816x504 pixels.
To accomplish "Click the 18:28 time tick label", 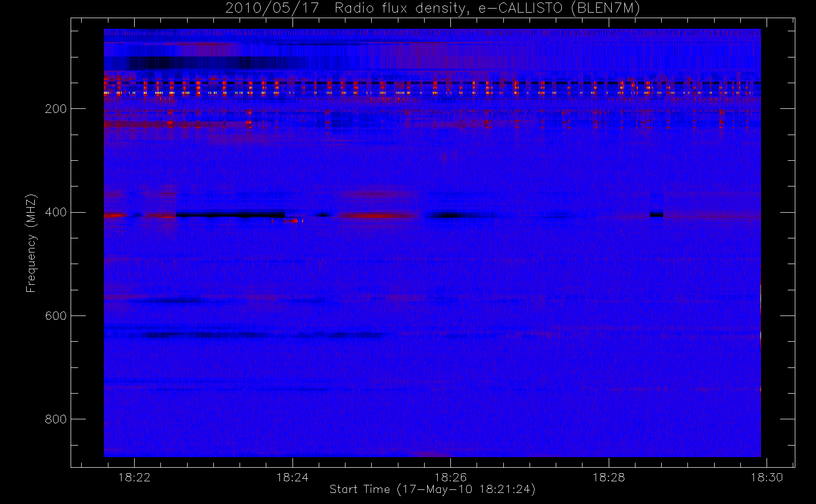I will [609, 477].
